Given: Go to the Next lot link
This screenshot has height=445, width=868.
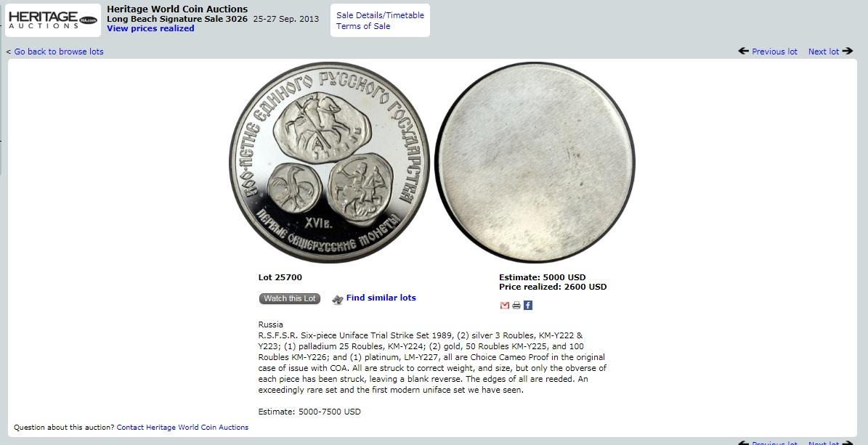Looking at the screenshot, I should [x=824, y=52].
